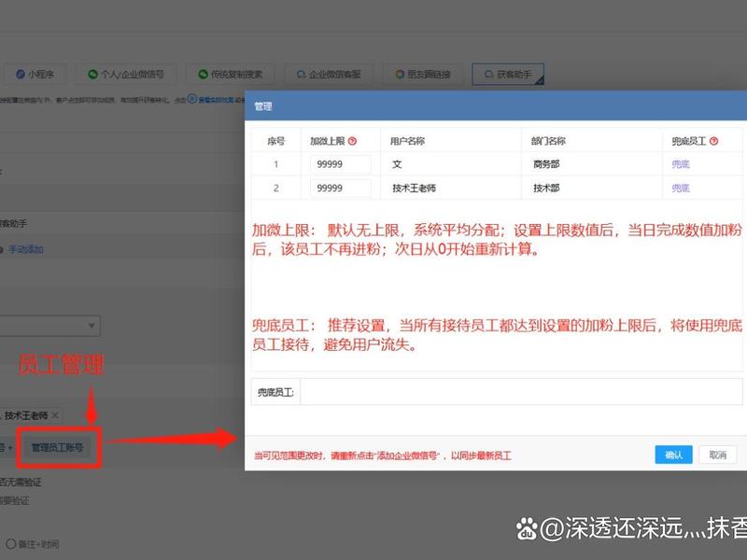Click the play icon before the blue link text
The height and width of the screenshot is (560, 747).
(192, 99)
